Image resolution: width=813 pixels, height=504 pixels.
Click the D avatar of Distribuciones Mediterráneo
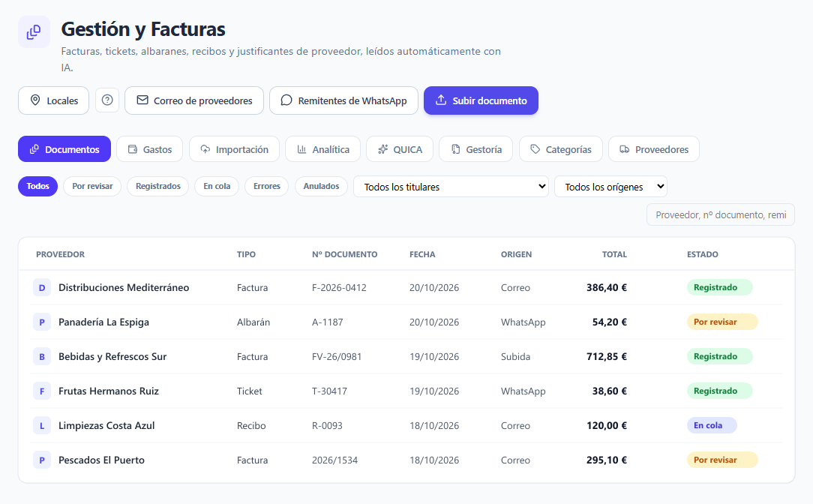click(x=42, y=287)
